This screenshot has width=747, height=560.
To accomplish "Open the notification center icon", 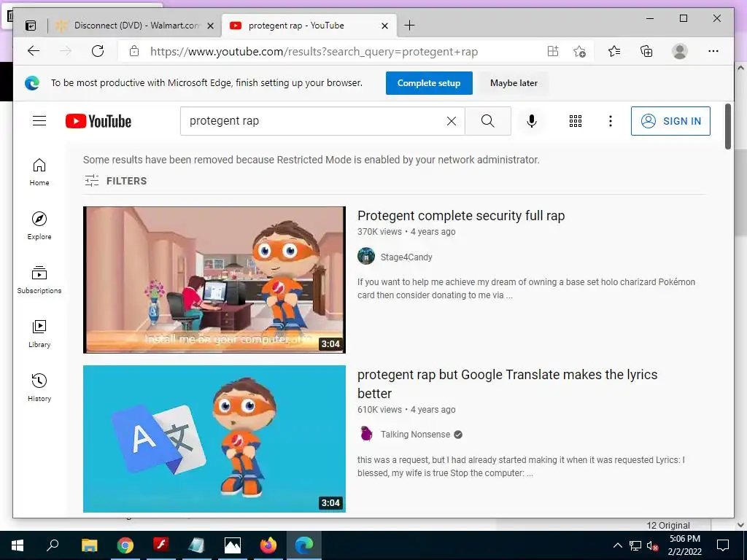I will (723, 545).
